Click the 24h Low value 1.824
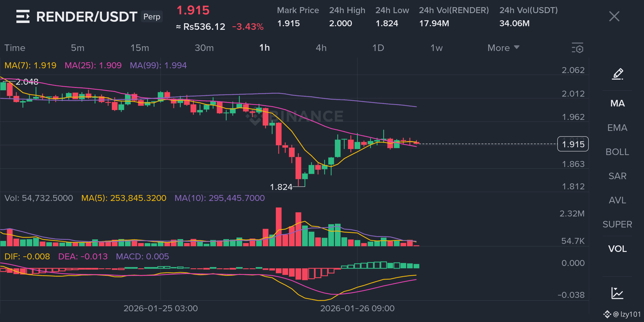The image size is (644, 322). (387, 23)
